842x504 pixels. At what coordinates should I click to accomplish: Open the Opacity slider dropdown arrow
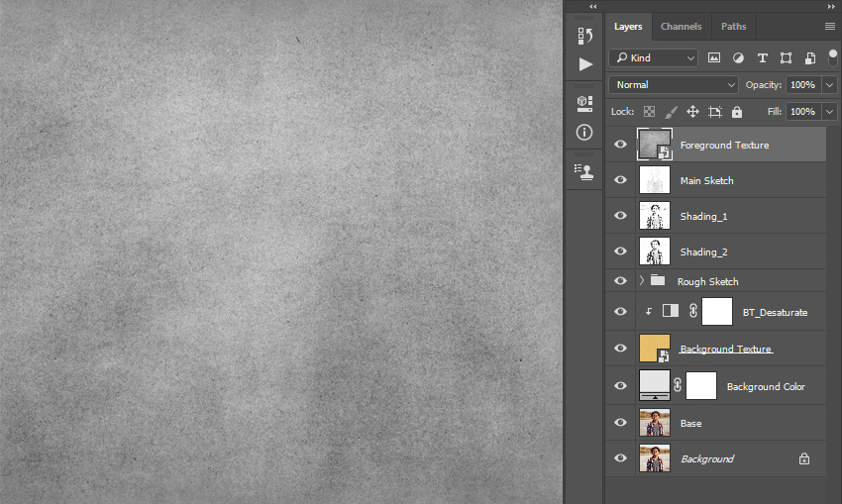[830, 85]
